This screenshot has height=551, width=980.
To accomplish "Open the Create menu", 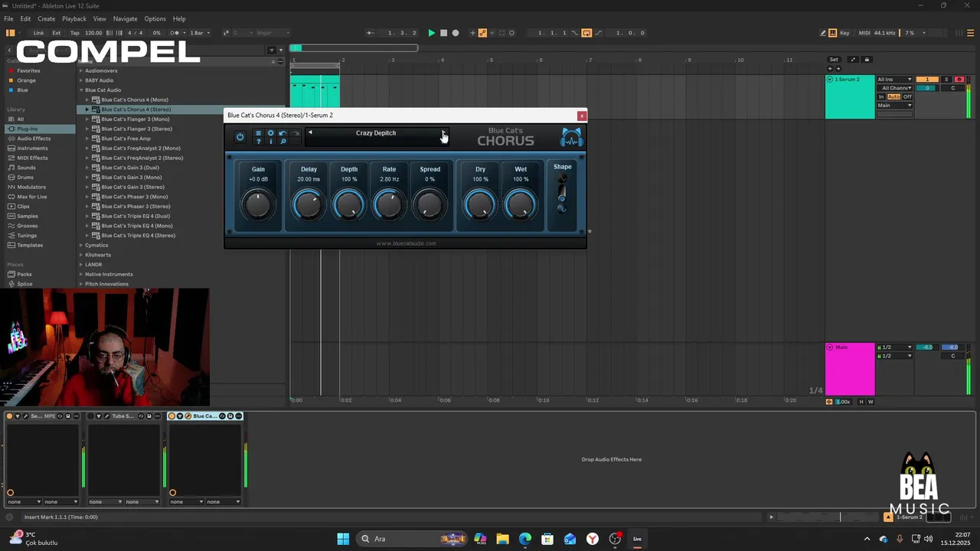I will tap(46, 18).
